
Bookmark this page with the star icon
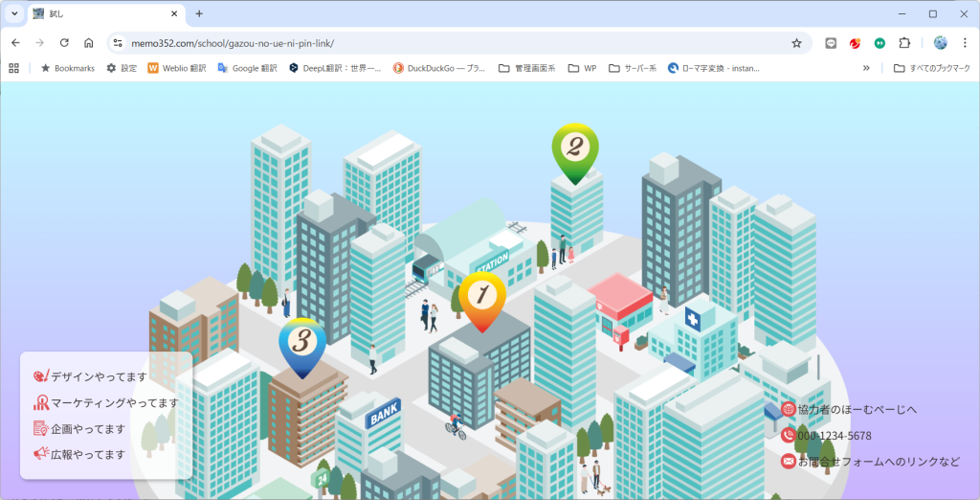pyautogui.click(x=796, y=43)
